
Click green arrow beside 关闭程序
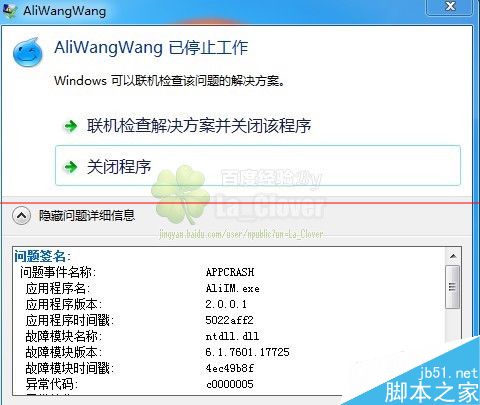click(x=70, y=167)
